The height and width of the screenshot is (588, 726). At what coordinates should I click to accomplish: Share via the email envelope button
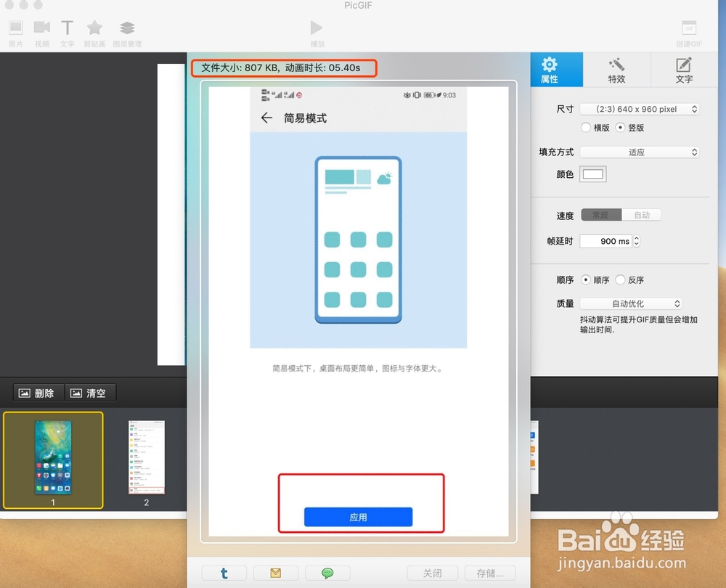pos(275,573)
